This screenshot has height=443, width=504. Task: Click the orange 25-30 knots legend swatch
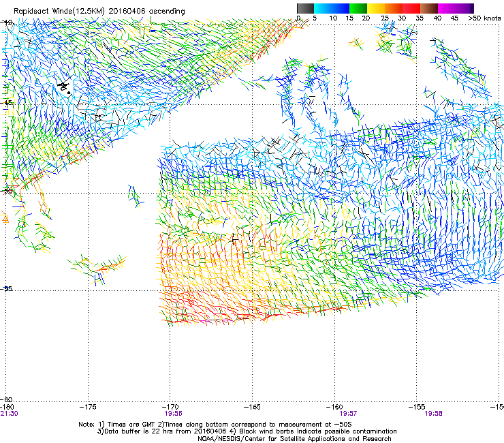(x=394, y=8)
